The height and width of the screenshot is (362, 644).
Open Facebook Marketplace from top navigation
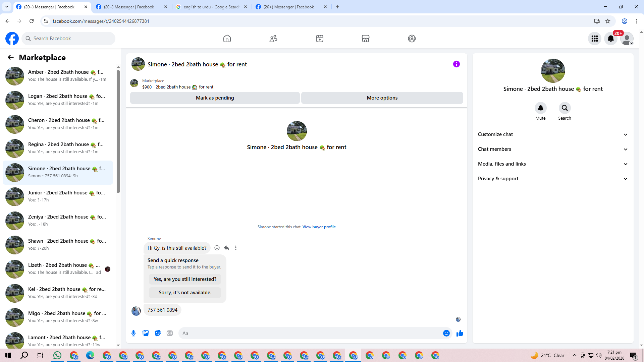(x=365, y=39)
